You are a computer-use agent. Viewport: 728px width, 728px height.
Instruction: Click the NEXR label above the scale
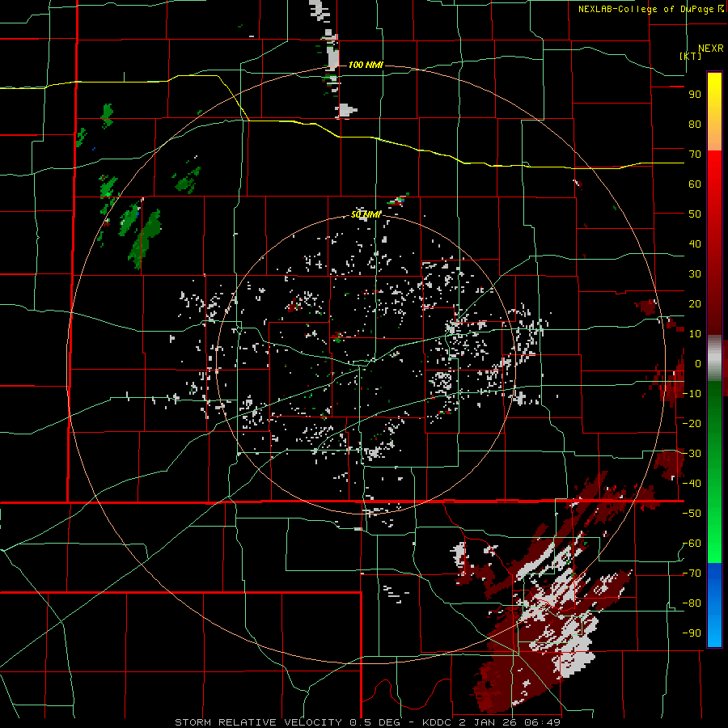(711, 49)
